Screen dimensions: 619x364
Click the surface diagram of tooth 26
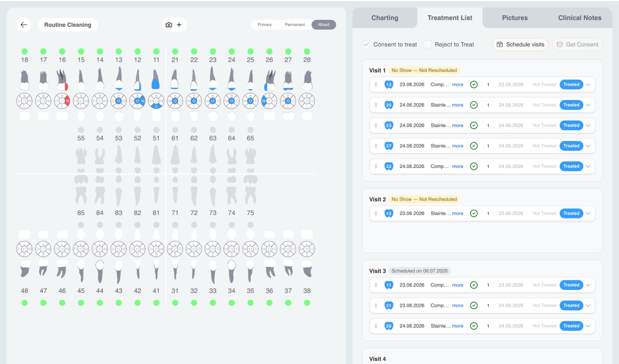pyautogui.click(x=269, y=101)
